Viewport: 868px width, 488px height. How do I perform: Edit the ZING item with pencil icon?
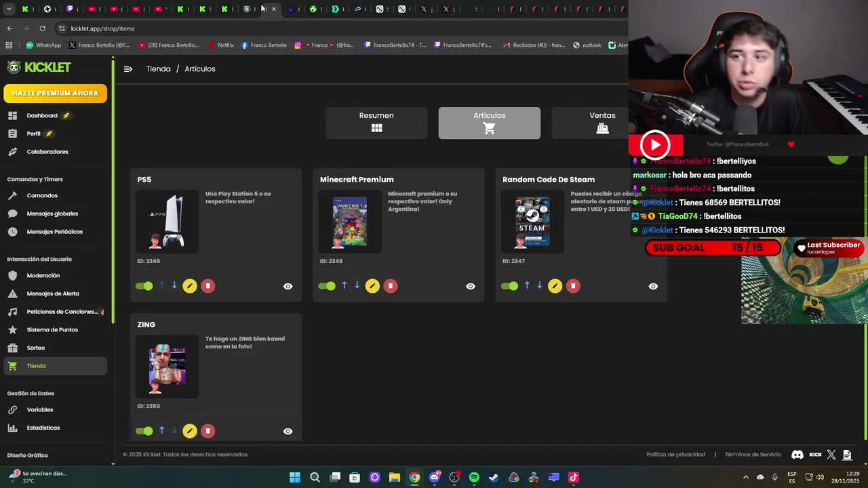click(190, 431)
